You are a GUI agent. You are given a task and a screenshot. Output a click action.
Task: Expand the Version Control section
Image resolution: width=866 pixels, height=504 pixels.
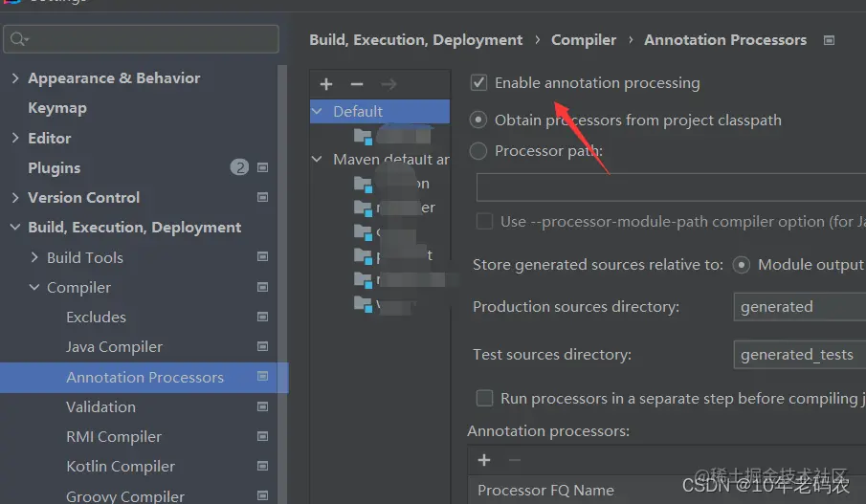[x=15, y=198]
